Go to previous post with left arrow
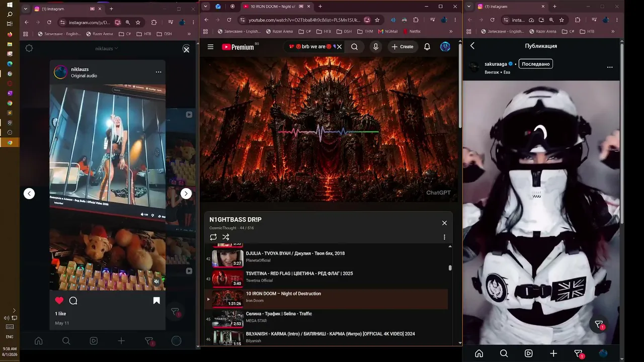The image size is (644, 362). (x=29, y=194)
